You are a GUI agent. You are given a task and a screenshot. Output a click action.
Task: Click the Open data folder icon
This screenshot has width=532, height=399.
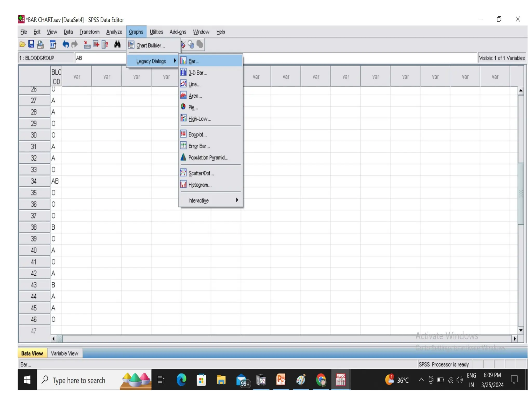[x=22, y=44]
